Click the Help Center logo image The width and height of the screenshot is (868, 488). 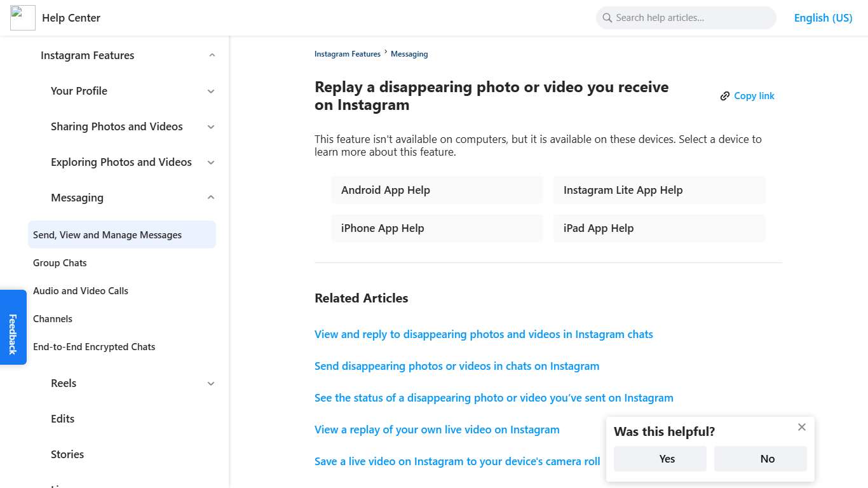click(22, 18)
